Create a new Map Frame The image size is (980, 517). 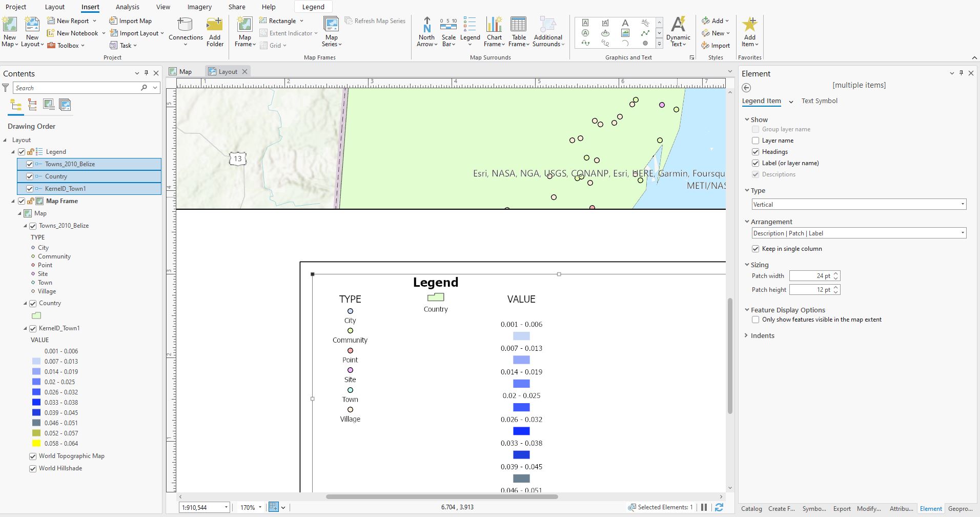pyautogui.click(x=244, y=31)
